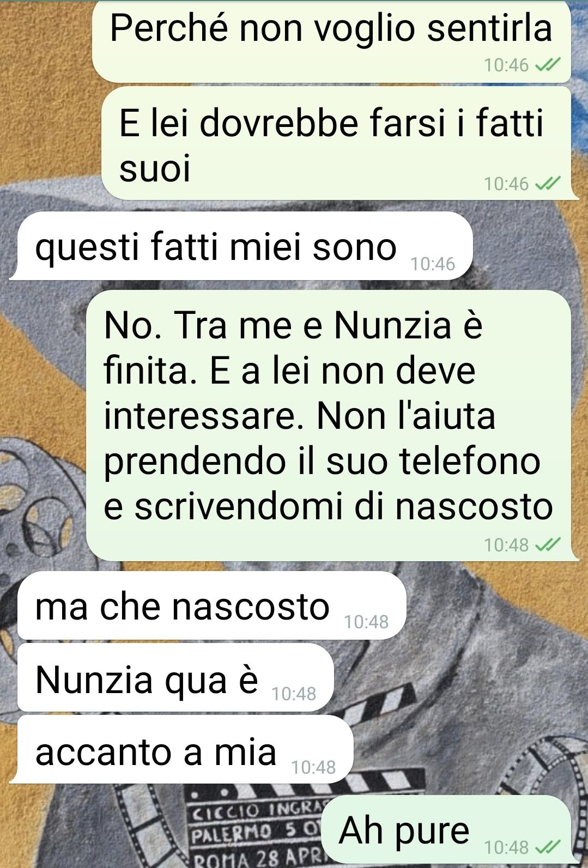Select the 'E lei dovrebbe farsi i fatti suoi' bubble
588x868 pixels.
click(337, 143)
